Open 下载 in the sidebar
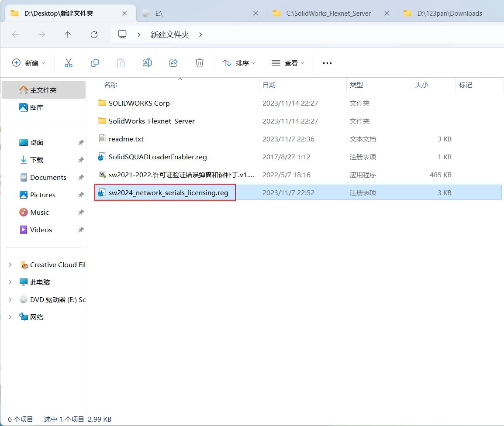 [x=37, y=160]
